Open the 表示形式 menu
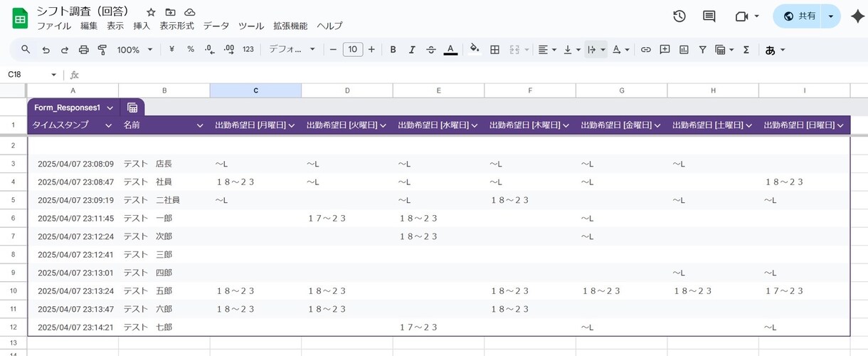 [x=177, y=26]
